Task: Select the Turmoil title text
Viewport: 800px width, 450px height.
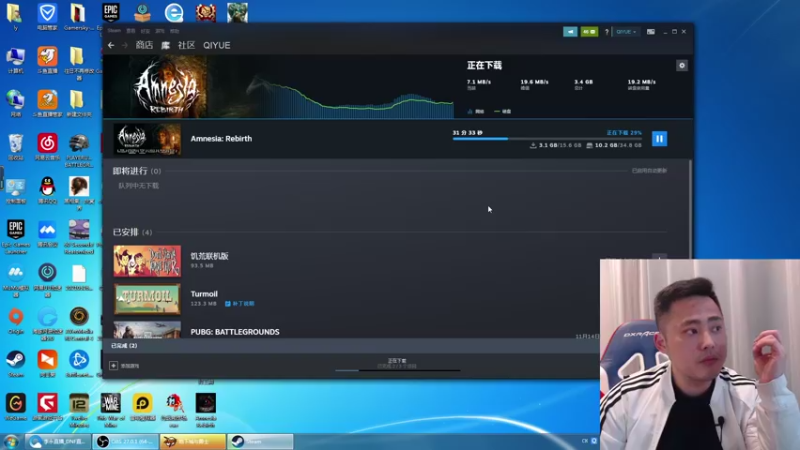Action: 204,294
